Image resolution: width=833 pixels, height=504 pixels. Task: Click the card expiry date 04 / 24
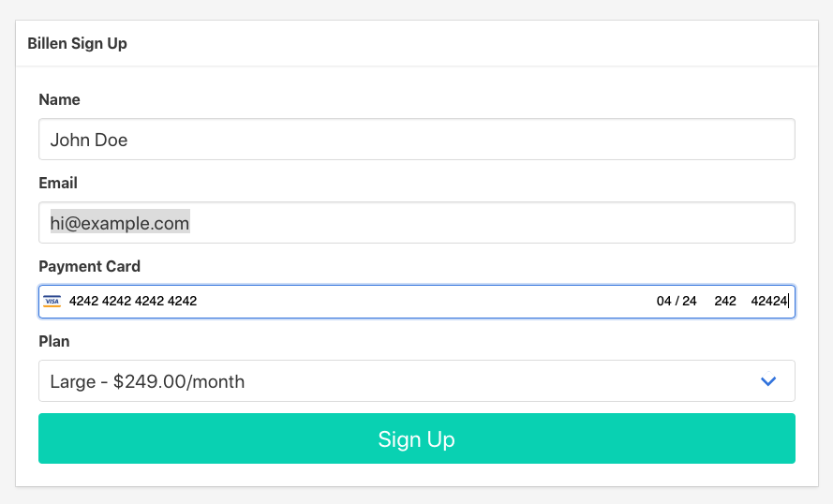(677, 302)
